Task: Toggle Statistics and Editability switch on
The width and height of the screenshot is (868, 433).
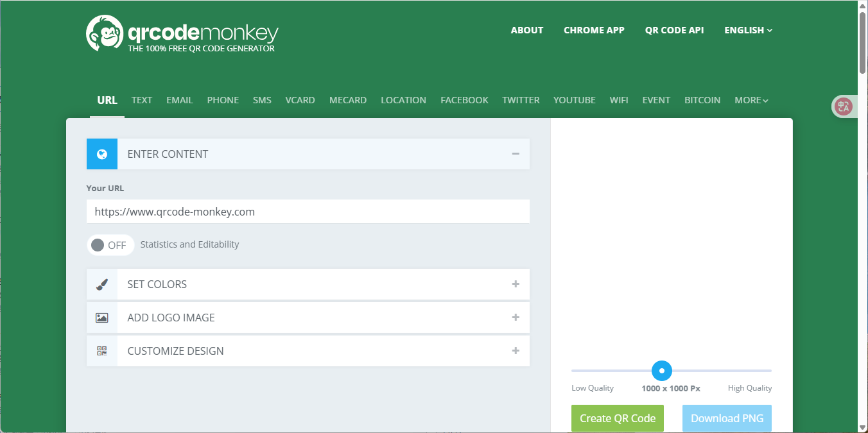Action: coord(110,245)
